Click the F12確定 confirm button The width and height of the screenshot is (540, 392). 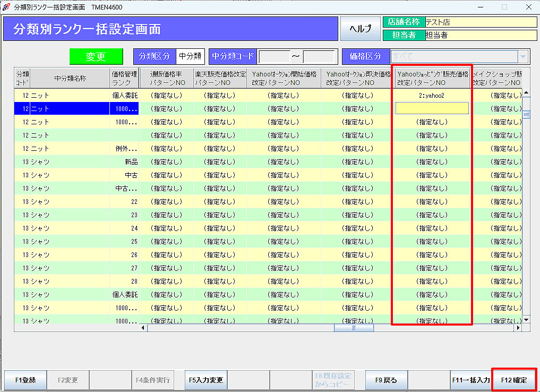[513, 380]
